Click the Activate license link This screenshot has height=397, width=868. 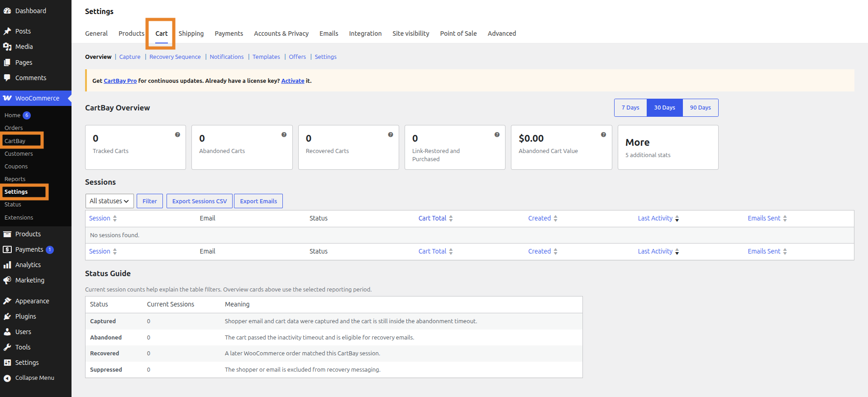(293, 81)
